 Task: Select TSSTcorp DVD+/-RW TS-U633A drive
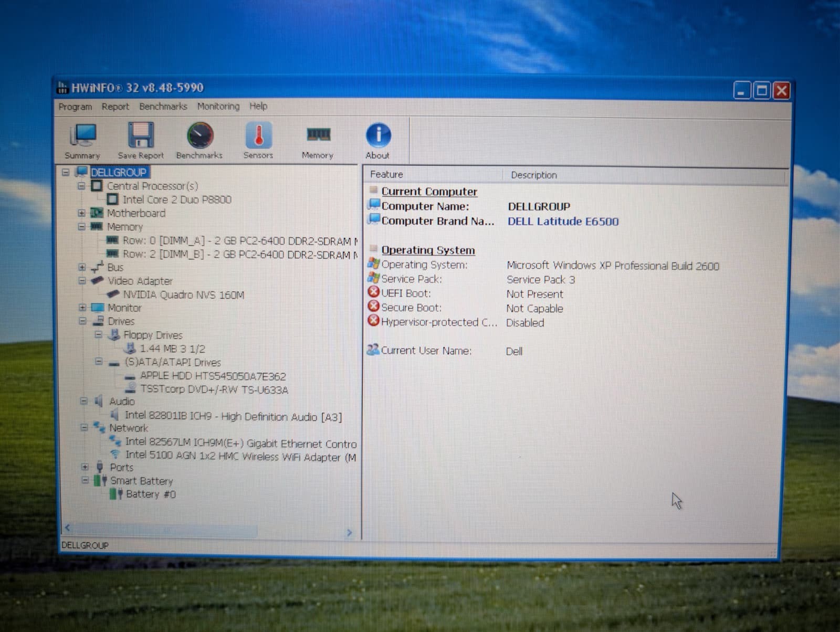tap(214, 389)
